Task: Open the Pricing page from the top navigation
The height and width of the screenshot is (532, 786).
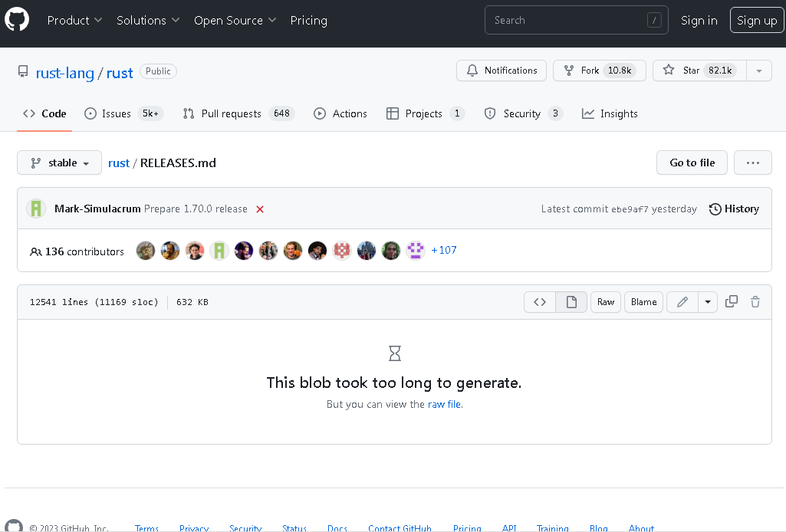Action: pyautogui.click(x=309, y=21)
